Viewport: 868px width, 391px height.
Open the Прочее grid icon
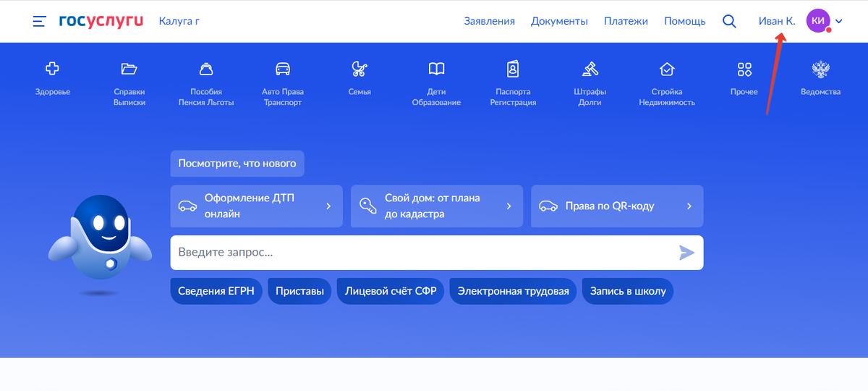pyautogui.click(x=744, y=69)
